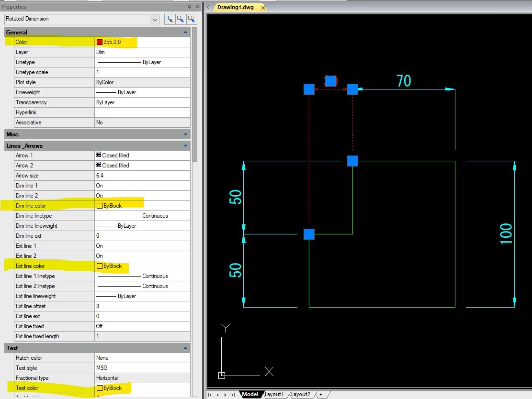Switch to the Layout2 tab
The image size is (532, 399).
[x=301, y=395]
